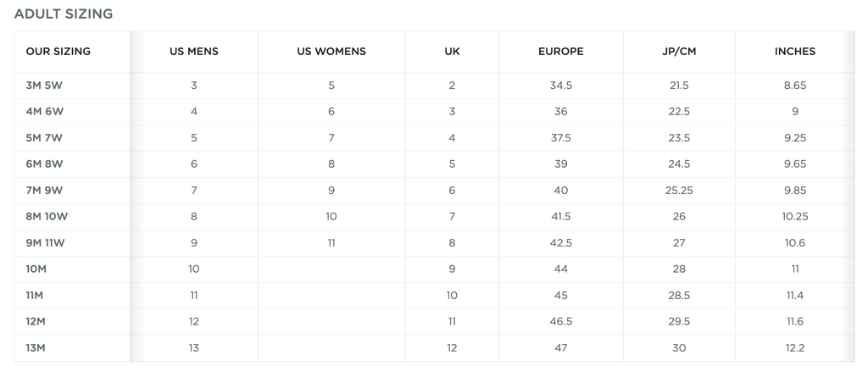Click the ADULT SIZING heading
The width and height of the screenshot is (868, 377).
click(64, 14)
